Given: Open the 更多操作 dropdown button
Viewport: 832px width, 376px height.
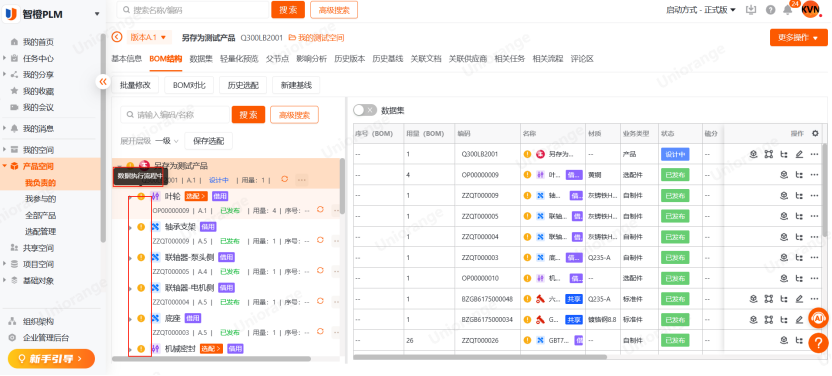Looking at the screenshot, I should click(x=799, y=38).
